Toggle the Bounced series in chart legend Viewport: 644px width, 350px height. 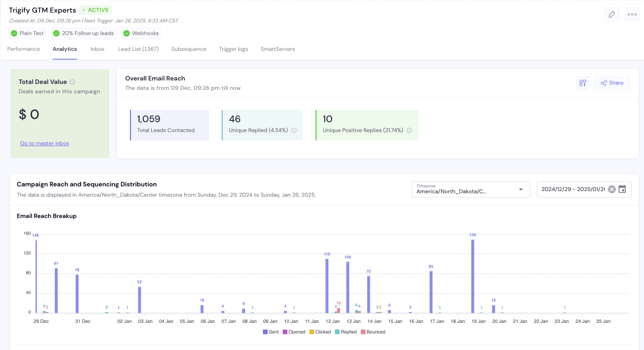click(373, 332)
